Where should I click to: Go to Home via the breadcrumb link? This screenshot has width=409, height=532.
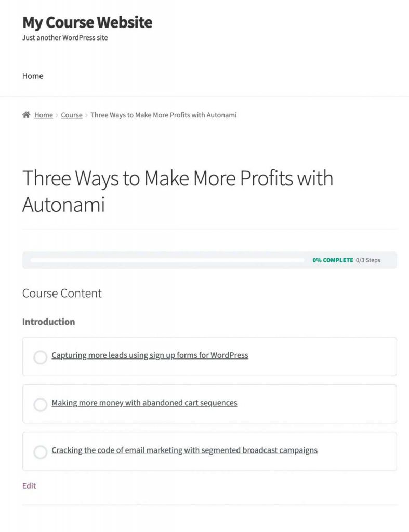point(44,115)
